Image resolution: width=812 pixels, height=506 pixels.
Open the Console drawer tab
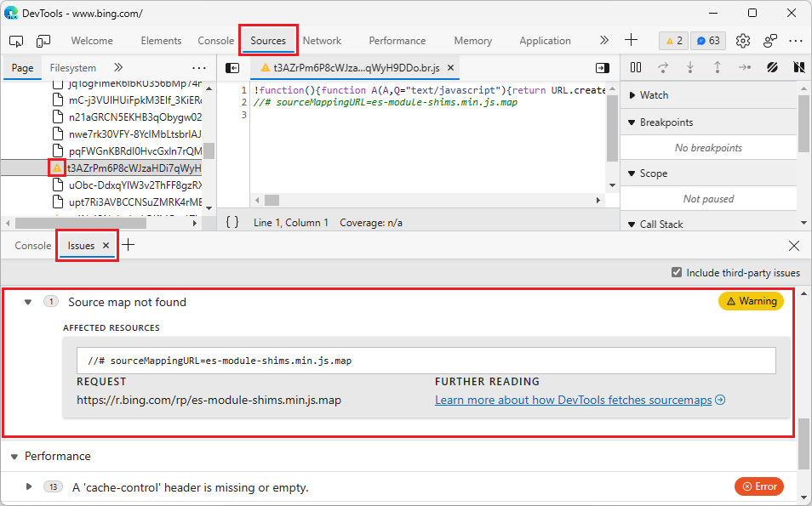[33, 246]
